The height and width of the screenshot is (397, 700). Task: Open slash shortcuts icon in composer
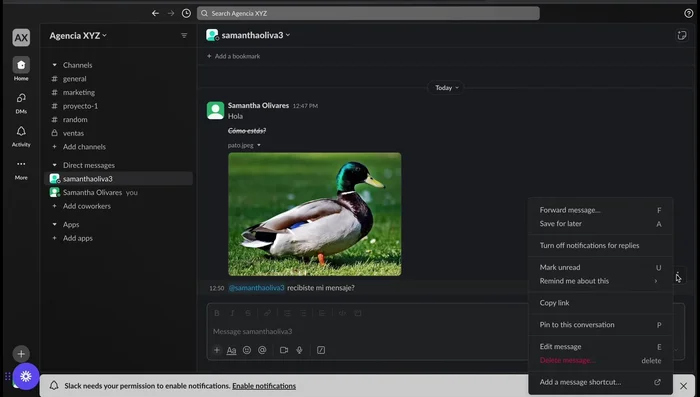[x=321, y=350]
